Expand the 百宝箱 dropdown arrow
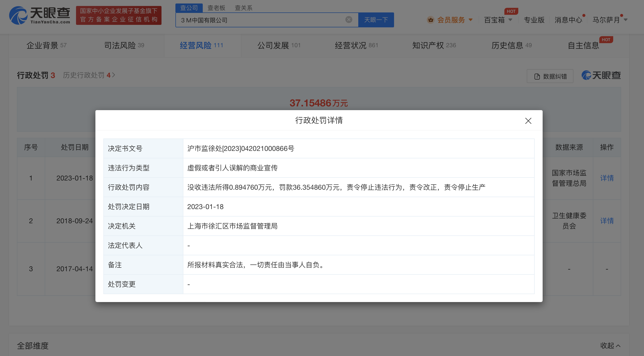The image size is (644, 356). [510, 20]
